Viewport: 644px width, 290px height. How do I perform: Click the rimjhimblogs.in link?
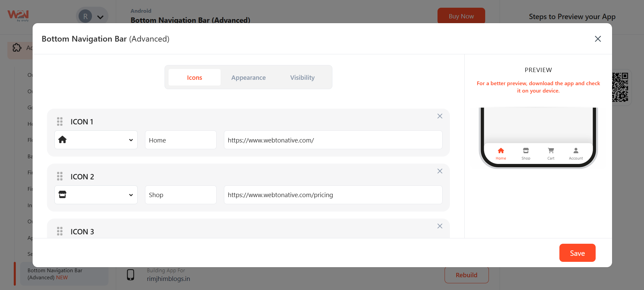(168, 279)
